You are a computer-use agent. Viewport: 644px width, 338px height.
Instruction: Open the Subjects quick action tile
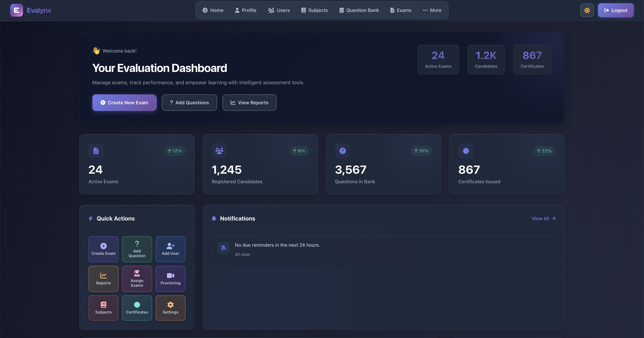point(103,308)
